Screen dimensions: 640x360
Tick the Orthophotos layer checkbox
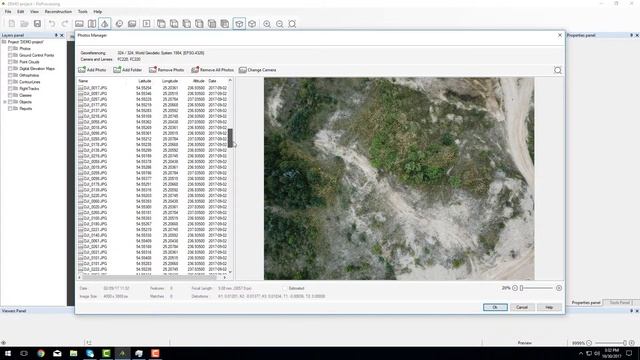click(11, 75)
